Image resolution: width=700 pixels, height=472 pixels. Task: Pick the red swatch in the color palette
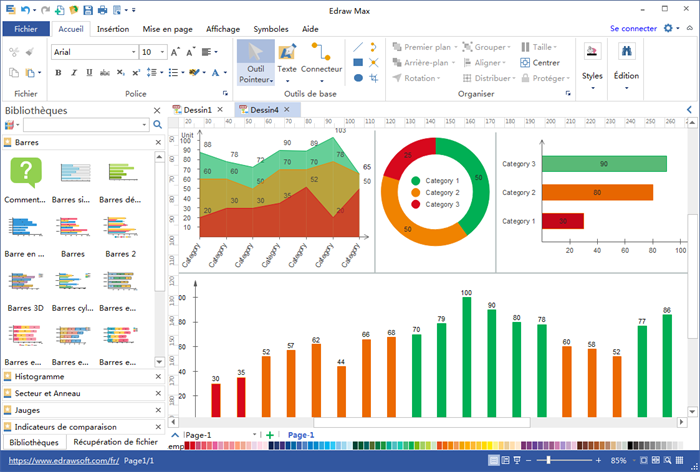click(x=189, y=446)
